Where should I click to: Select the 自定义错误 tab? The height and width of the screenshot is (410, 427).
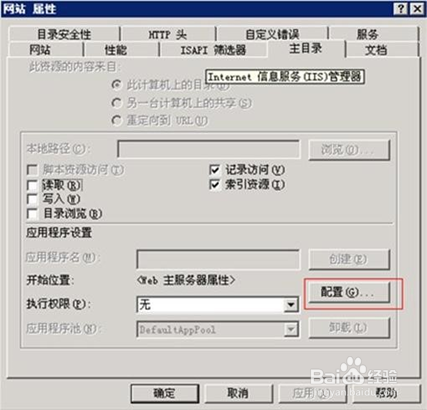click(272, 34)
